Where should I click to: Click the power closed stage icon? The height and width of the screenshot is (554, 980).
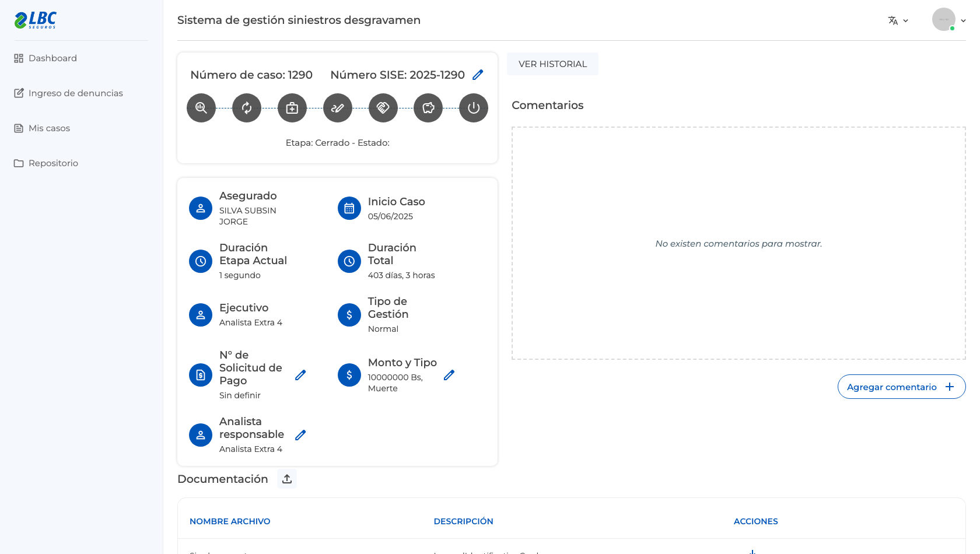(474, 108)
